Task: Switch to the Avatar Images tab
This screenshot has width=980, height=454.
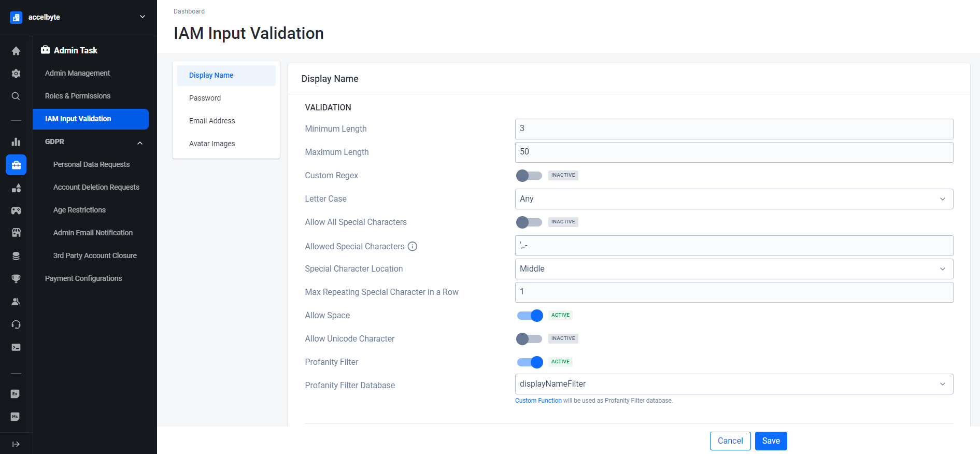Action: [226, 144]
